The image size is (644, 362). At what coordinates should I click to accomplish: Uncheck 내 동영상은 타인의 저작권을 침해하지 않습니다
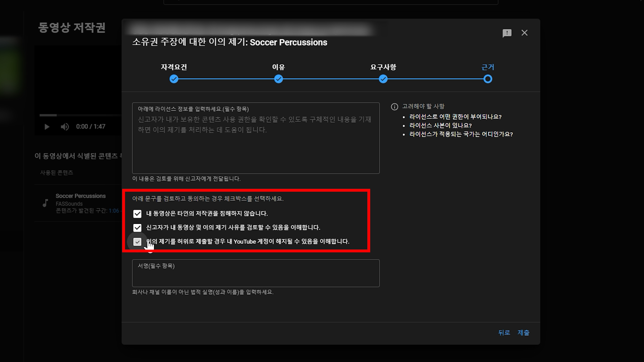[137, 214]
